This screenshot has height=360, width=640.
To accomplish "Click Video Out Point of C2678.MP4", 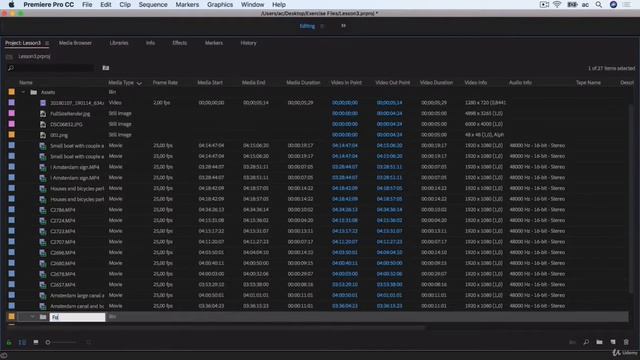I will pyautogui.click(x=389, y=274).
